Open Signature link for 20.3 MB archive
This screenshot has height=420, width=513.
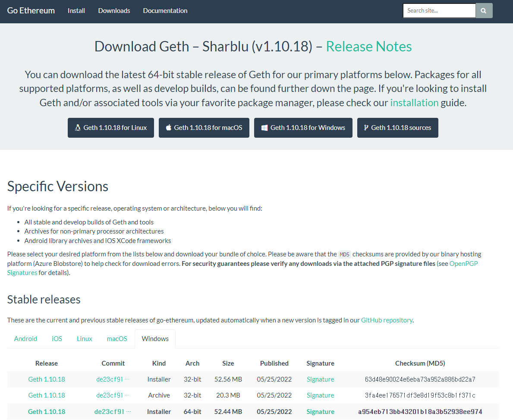coord(320,395)
